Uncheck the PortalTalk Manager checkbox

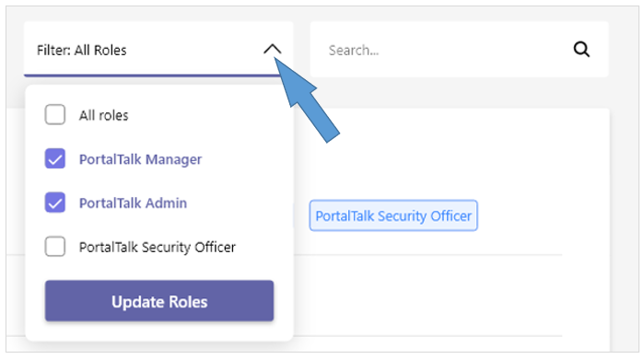[55, 158]
